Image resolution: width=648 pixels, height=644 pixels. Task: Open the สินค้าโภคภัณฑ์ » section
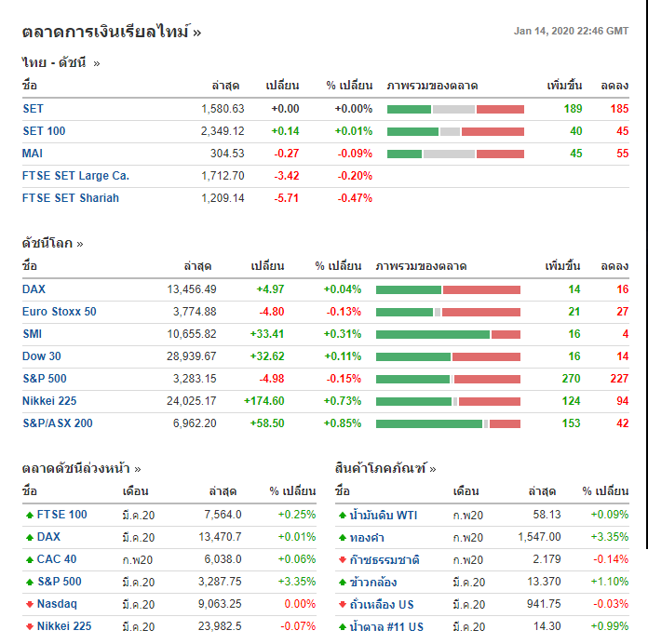point(385,469)
